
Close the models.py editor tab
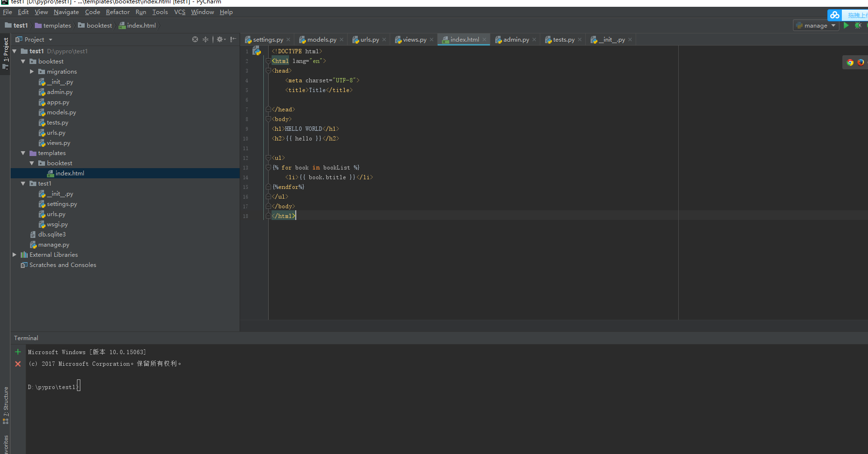pos(342,40)
